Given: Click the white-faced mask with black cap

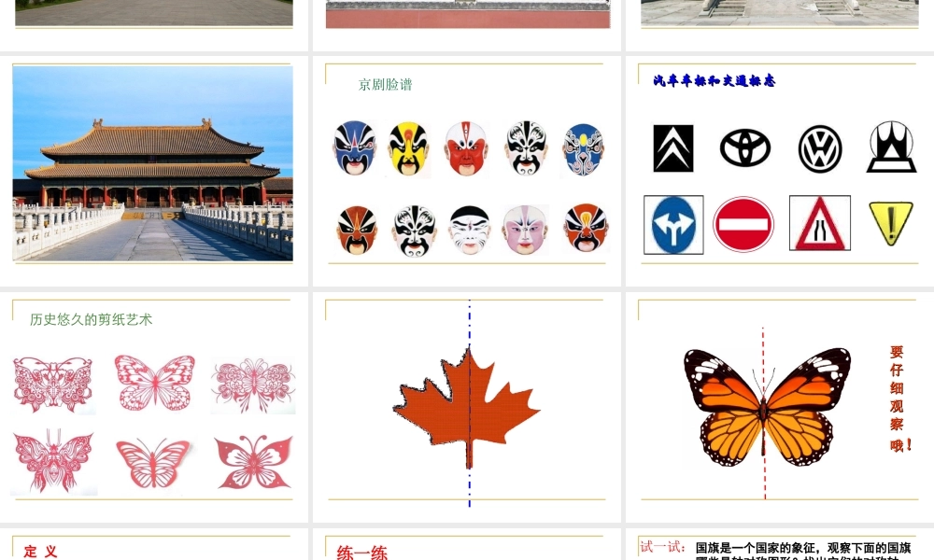Looking at the screenshot, I should pos(470,230).
